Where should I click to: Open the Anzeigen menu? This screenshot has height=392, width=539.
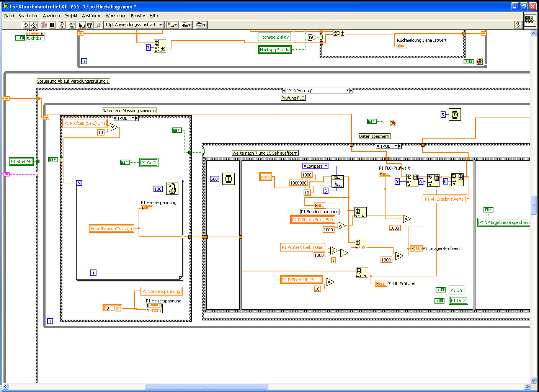pos(51,16)
